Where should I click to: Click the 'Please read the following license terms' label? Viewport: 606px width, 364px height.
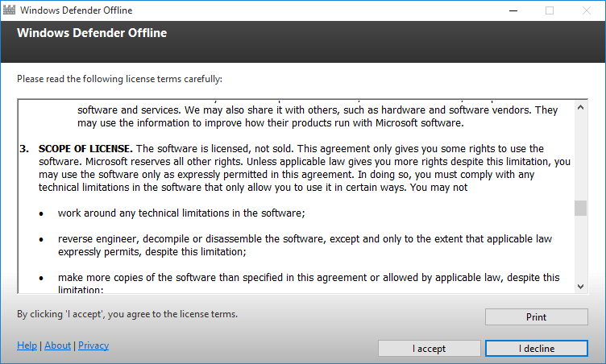pos(119,79)
